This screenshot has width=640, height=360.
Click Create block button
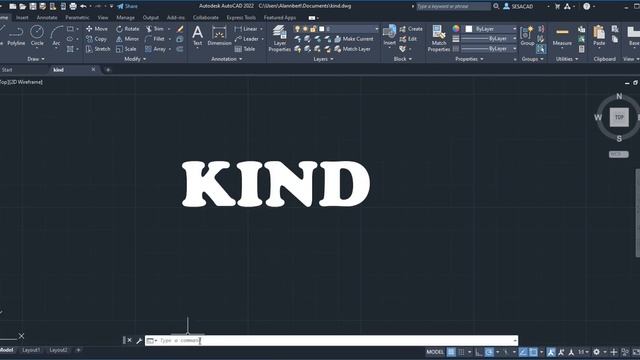[x=411, y=29]
